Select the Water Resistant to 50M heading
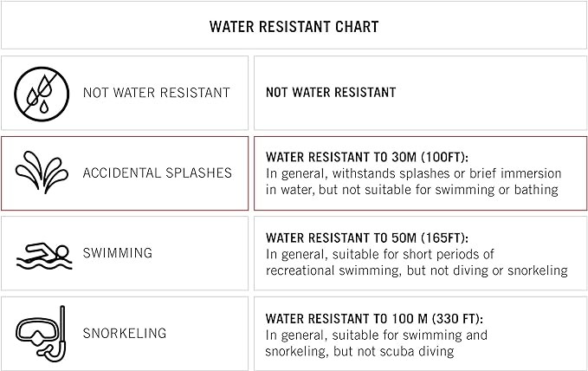This screenshot has height=371, width=588. click(367, 238)
